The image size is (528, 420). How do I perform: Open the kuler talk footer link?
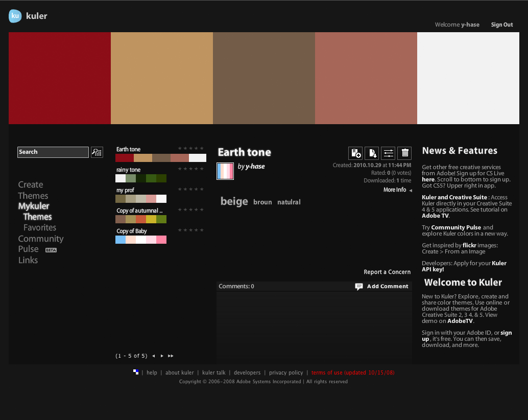[x=214, y=372]
